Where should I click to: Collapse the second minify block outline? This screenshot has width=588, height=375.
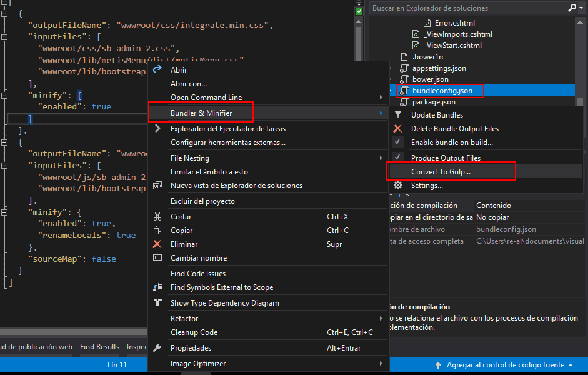[x=4, y=212]
